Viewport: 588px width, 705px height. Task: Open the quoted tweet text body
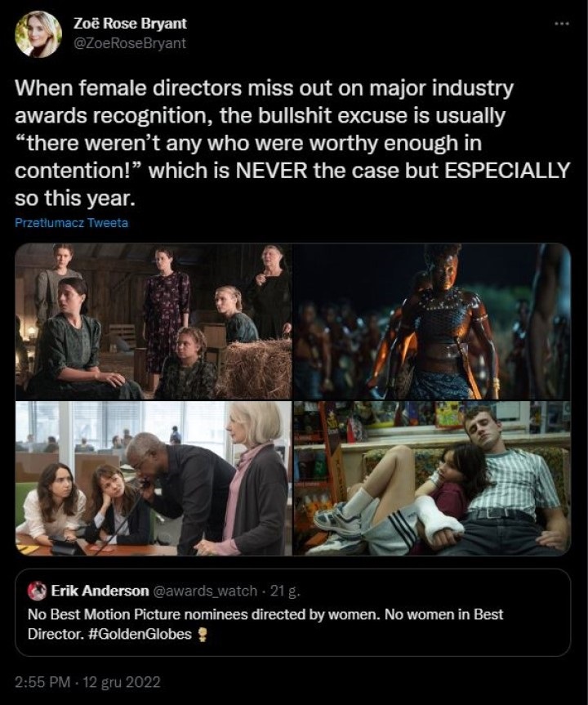[265, 624]
